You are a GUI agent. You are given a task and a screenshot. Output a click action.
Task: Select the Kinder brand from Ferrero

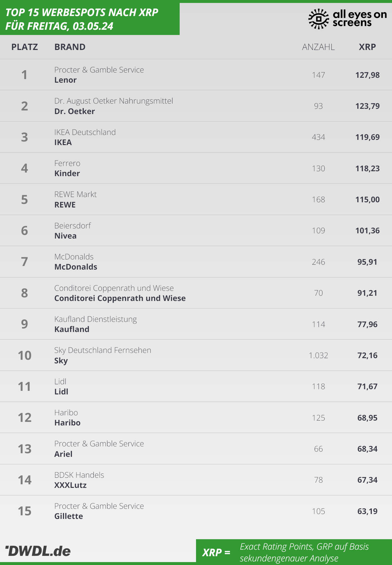(x=67, y=174)
